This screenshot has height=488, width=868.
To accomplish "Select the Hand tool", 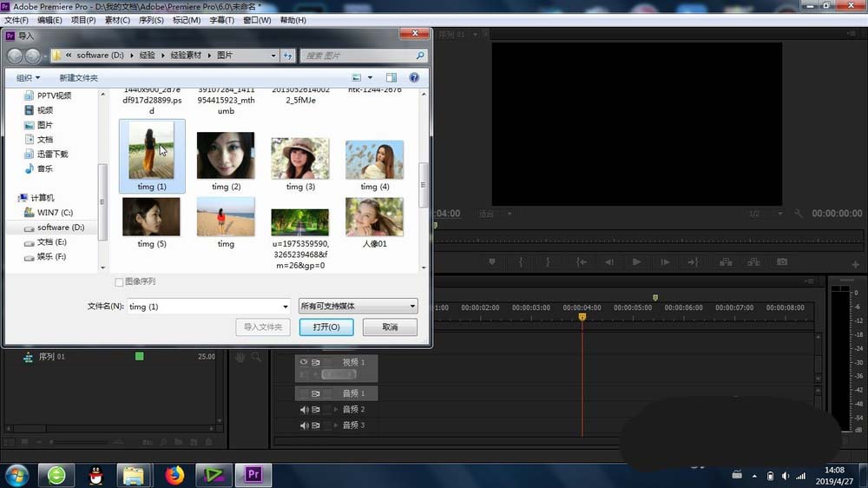I will (240, 357).
